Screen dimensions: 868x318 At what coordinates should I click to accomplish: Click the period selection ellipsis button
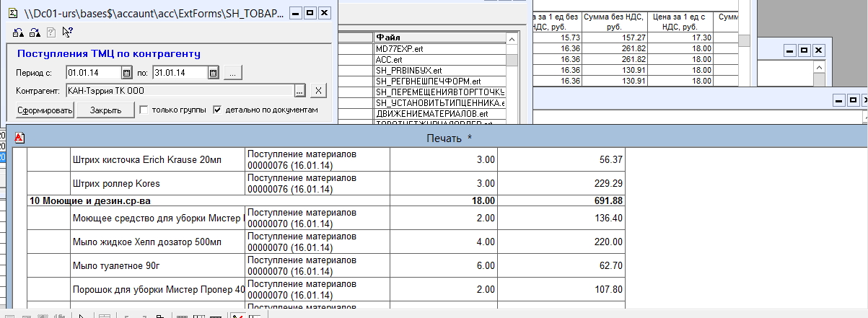232,73
